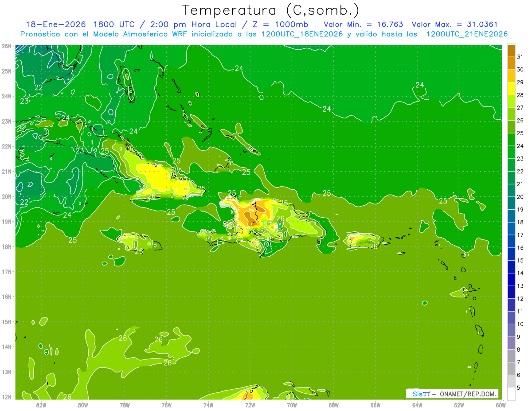The image size is (532, 411).
Task: Click the blue scale swatch between 14 and 15
Action: (511, 267)
